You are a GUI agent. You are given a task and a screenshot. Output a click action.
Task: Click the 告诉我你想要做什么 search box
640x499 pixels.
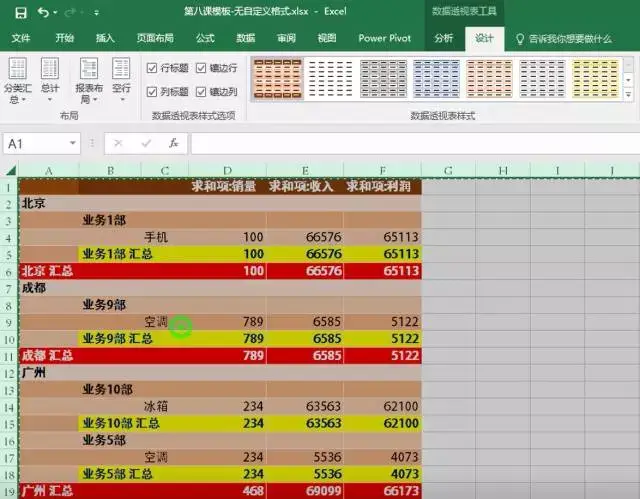[564, 39]
